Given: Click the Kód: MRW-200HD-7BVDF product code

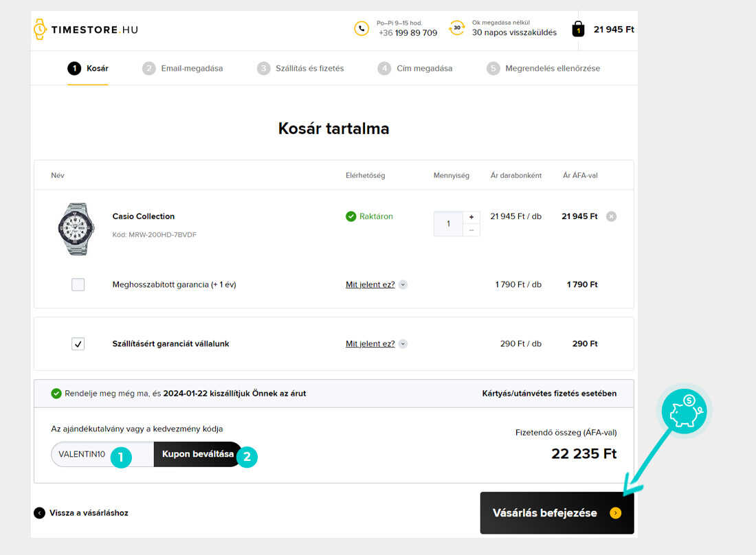Looking at the screenshot, I should coord(154,235).
